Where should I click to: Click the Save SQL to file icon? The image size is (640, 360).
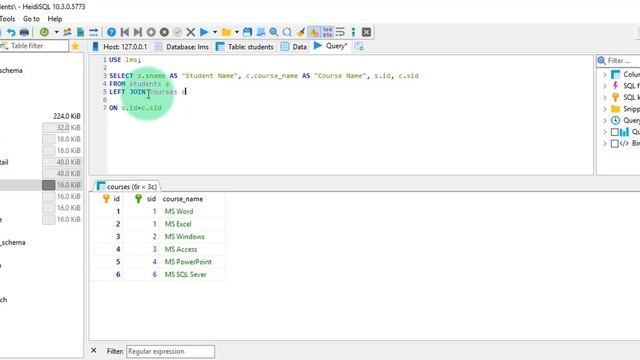pyautogui.click(x=247, y=32)
